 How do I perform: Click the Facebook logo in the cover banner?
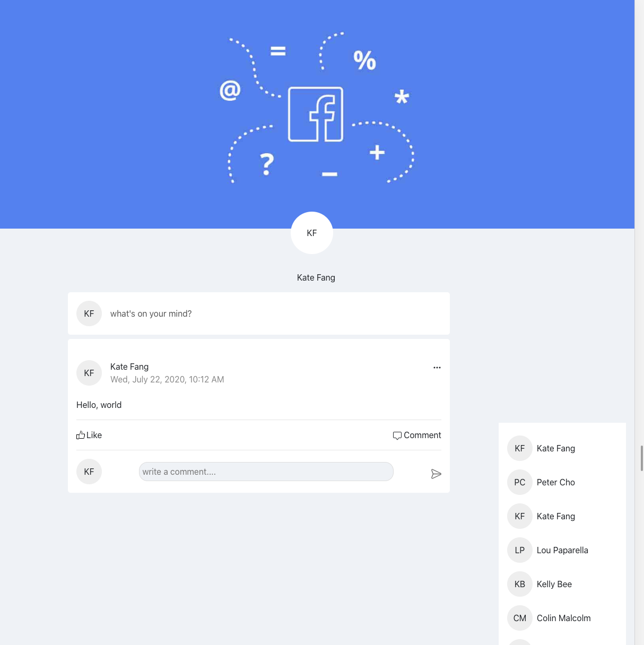316,114
